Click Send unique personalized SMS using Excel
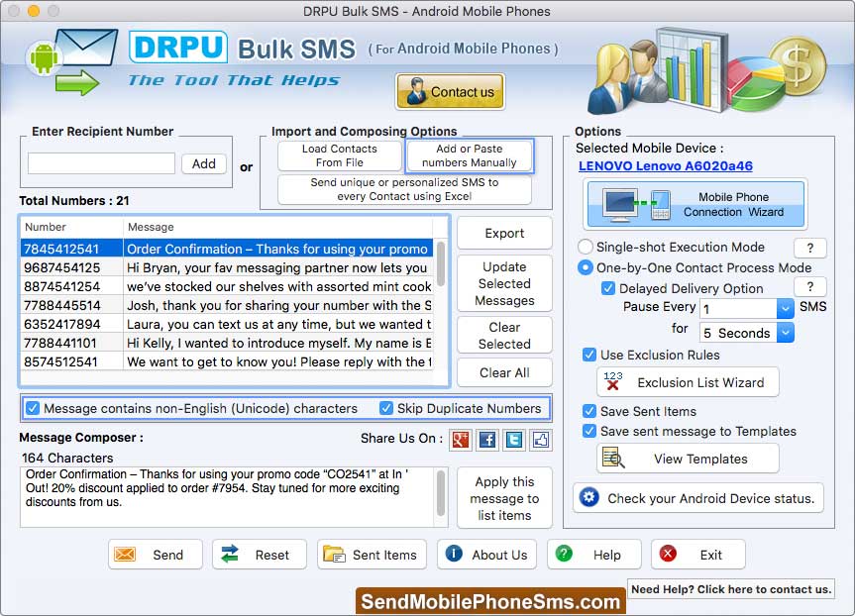Image resolution: width=855 pixels, height=616 pixels. click(x=404, y=189)
